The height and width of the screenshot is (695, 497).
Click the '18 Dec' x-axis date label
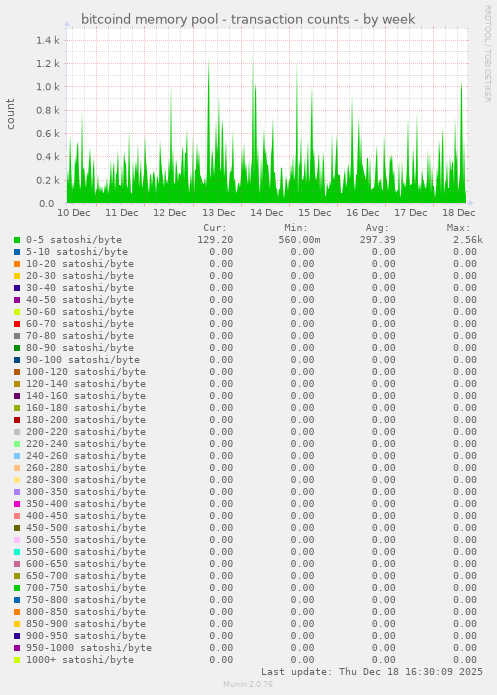click(x=459, y=213)
